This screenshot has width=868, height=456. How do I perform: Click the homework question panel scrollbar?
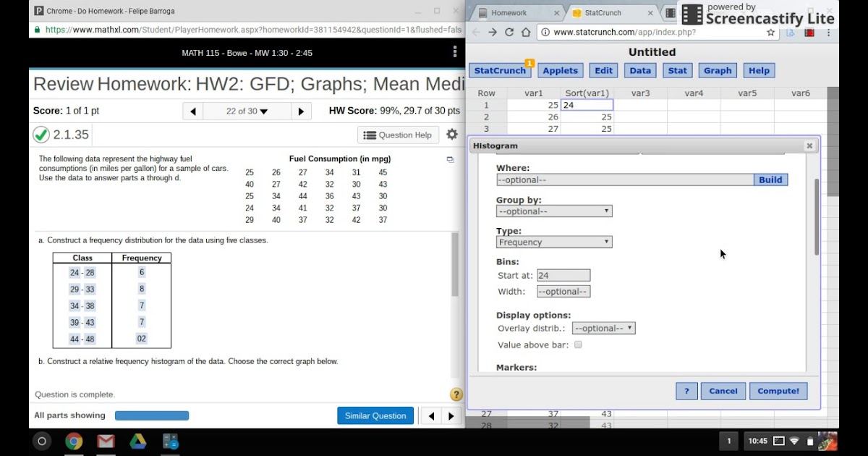click(x=455, y=264)
